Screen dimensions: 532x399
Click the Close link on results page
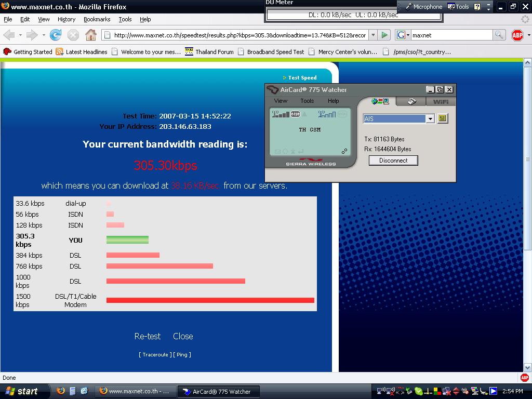183,336
